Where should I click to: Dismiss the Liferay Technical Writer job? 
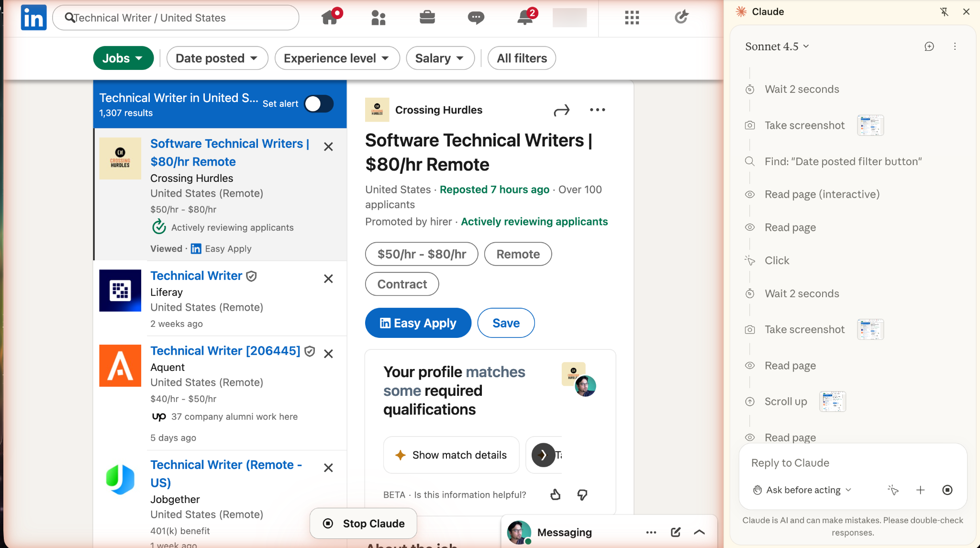pyautogui.click(x=328, y=279)
